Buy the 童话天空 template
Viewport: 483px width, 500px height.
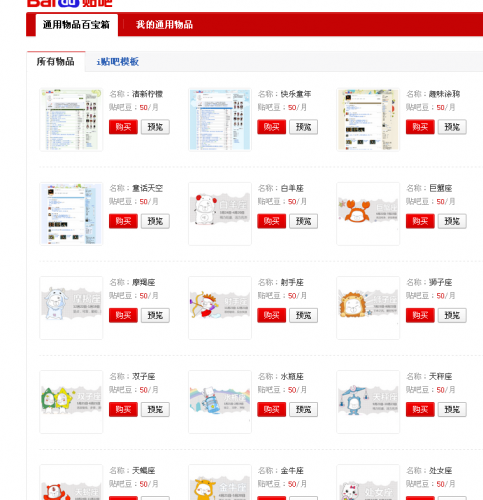point(123,221)
